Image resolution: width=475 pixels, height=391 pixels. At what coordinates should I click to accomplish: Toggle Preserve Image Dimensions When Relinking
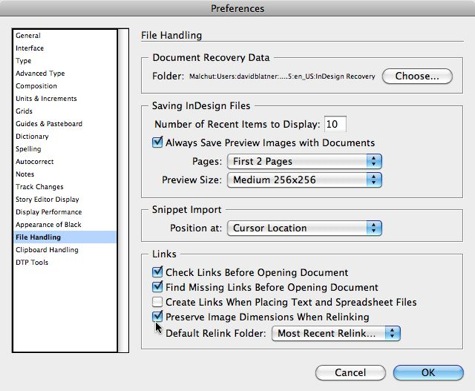point(157,316)
